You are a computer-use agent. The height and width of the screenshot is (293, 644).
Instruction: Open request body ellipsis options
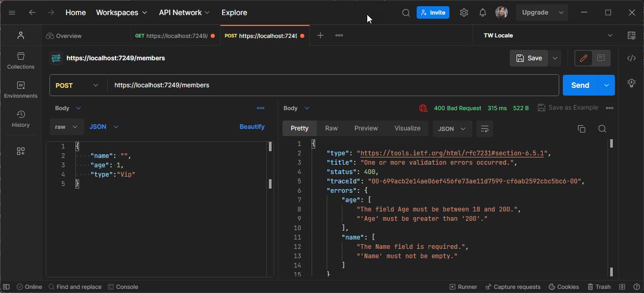(x=261, y=108)
